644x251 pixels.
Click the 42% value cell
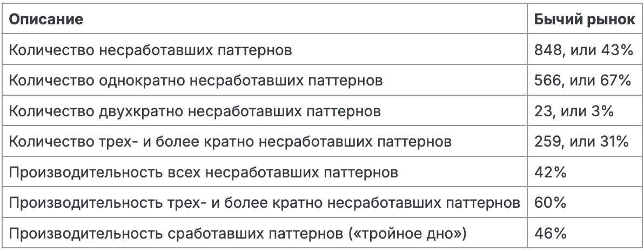585,171
